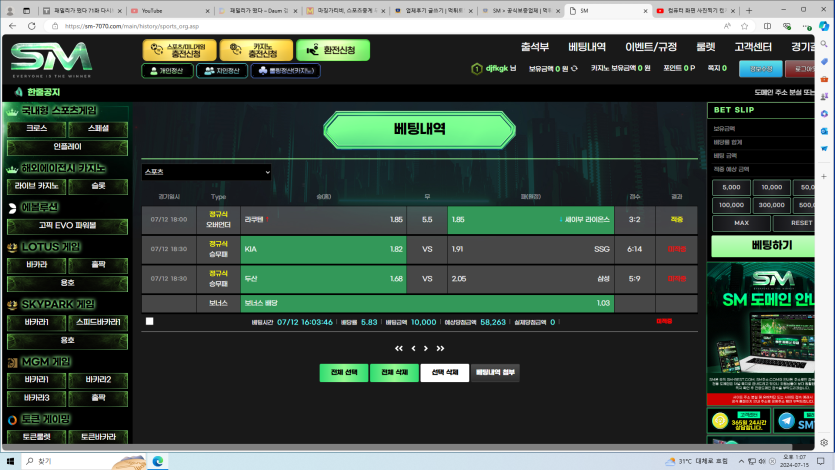Screen dimensions: 835x470
Task: Jump to the last page using double-right arrow
Action: [441, 348]
